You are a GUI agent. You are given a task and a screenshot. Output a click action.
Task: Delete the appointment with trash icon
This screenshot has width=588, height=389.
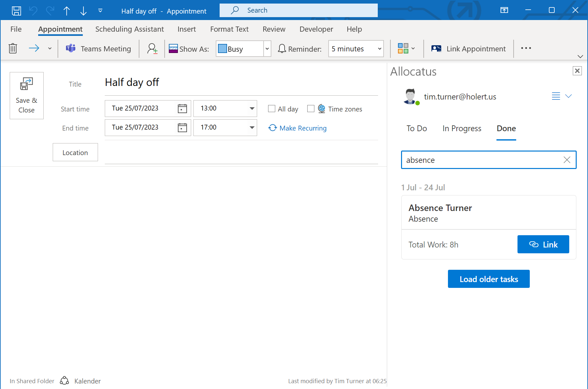[x=13, y=48]
